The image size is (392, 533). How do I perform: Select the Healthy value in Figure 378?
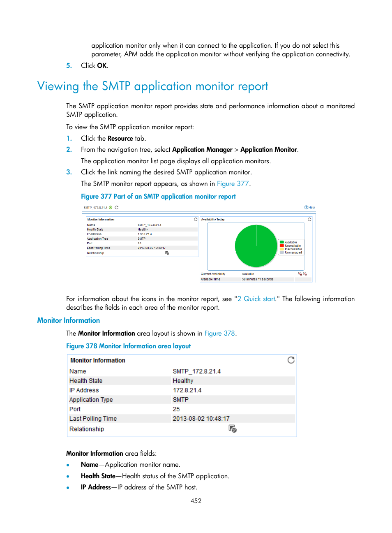pyautogui.click(x=183, y=381)
